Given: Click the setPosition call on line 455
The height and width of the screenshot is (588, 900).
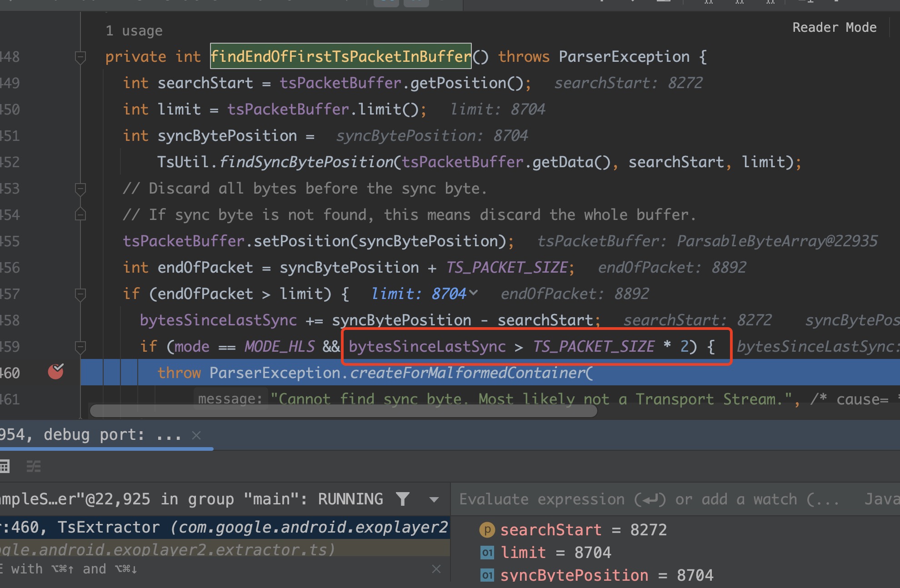Looking at the screenshot, I should 301,241.
